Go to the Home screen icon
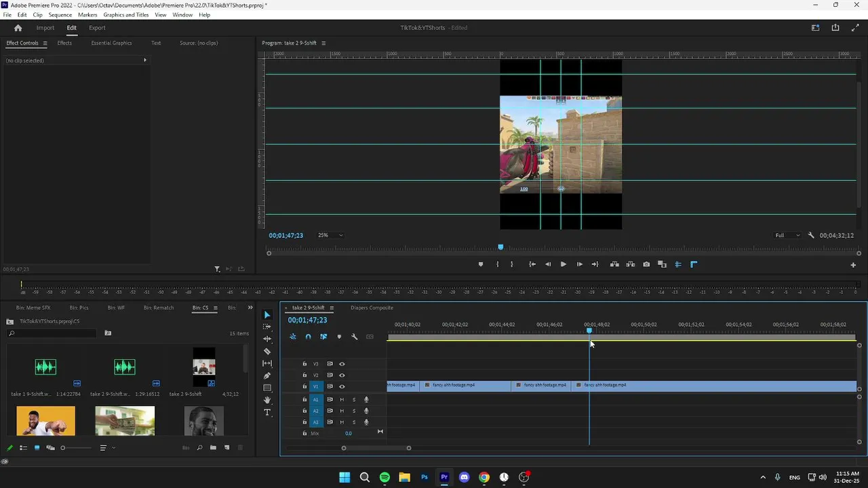The image size is (868, 488). [x=18, y=28]
